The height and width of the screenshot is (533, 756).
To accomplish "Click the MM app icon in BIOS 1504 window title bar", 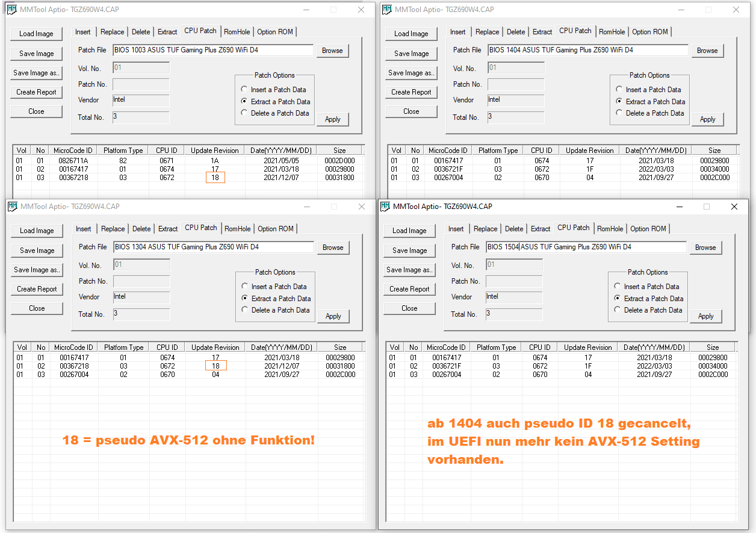I will coord(385,207).
